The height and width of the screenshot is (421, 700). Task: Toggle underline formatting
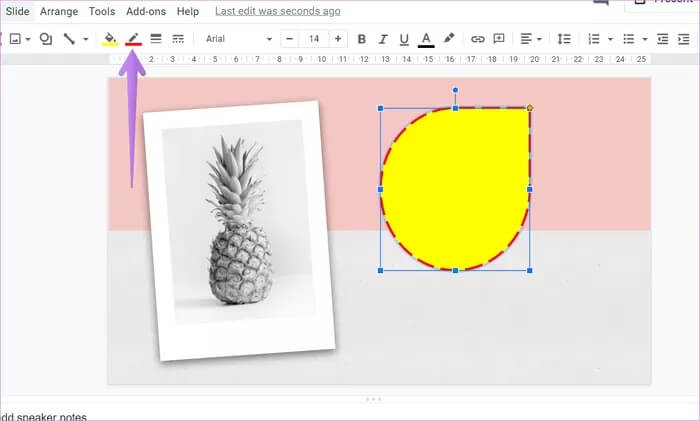tap(404, 39)
